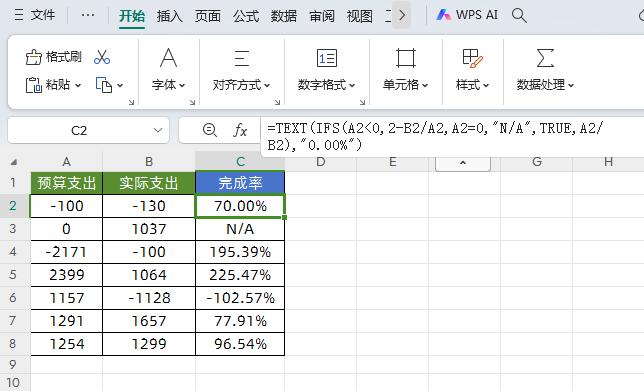Viewport: 644px width, 391px height.
Task: Click the scissors Cut icon
Action: click(x=102, y=57)
